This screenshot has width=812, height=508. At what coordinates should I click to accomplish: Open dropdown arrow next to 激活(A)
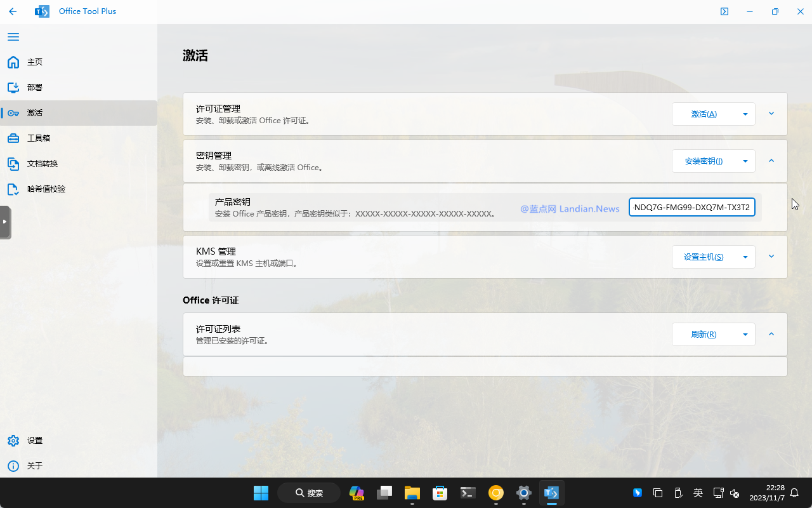(745, 114)
